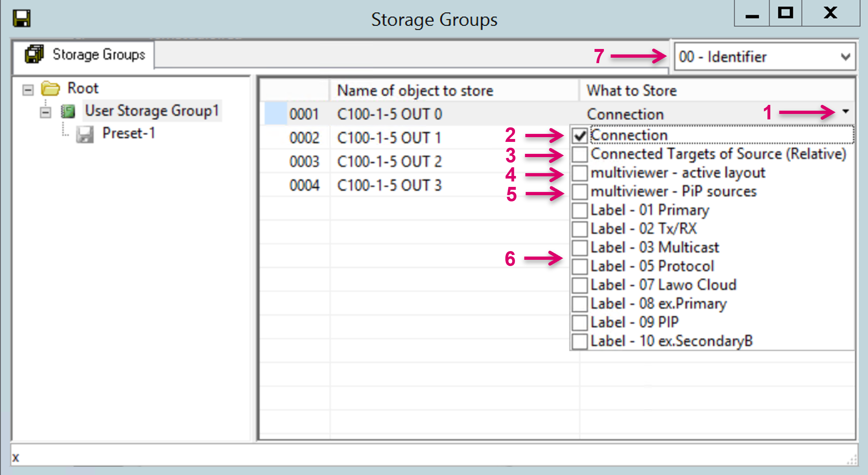Maximize the Storage Groups window
Image resolution: width=868 pixels, height=475 pixels.
click(x=785, y=13)
